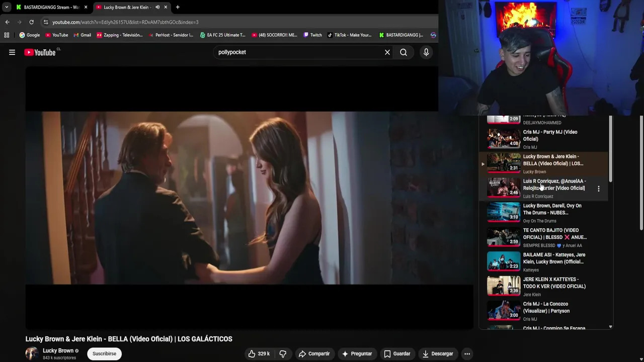
Task: Close the BASTARDIGANGG Stream tab
Action: pos(86,7)
